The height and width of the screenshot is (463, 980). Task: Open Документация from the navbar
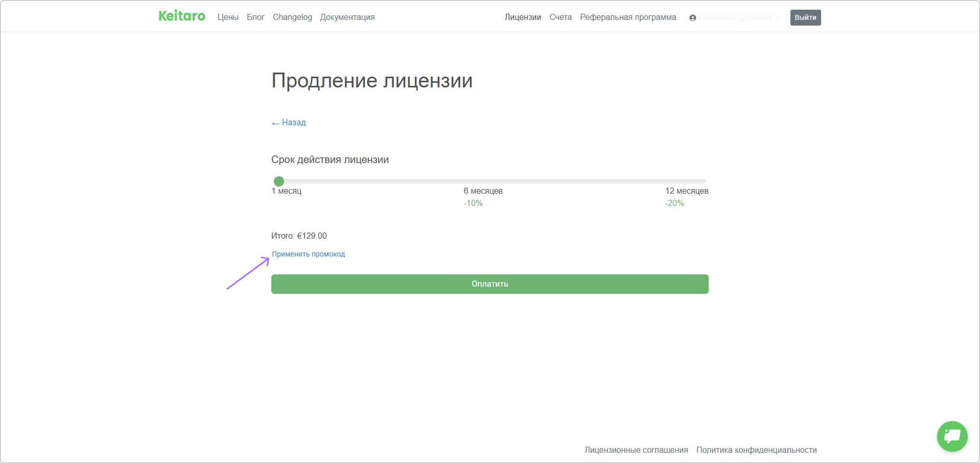(347, 17)
